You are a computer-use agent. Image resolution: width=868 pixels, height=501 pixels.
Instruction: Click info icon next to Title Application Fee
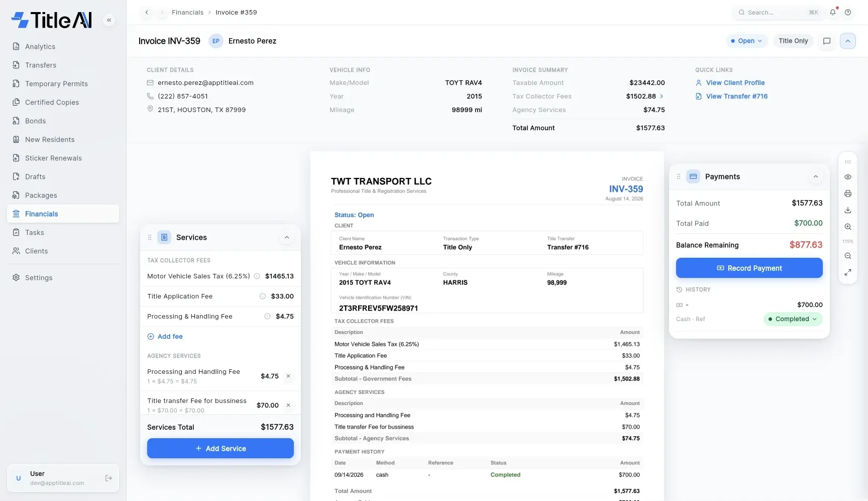coord(262,296)
